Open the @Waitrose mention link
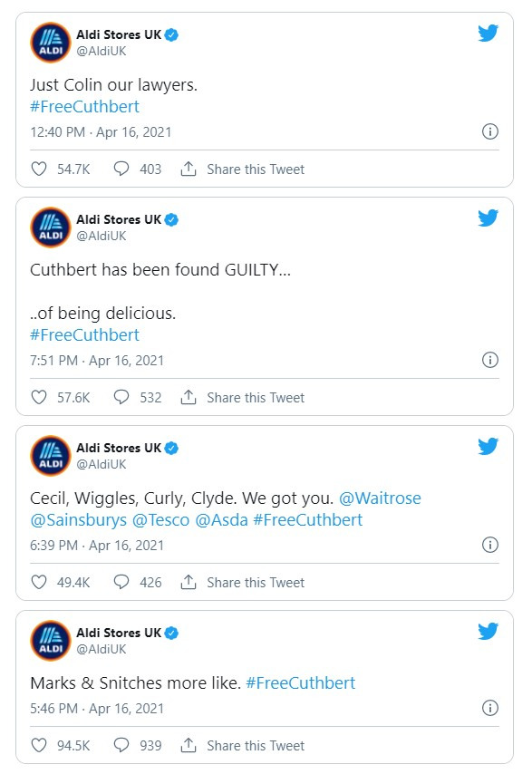Screen dimensions: 532x774 (x=380, y=498)
